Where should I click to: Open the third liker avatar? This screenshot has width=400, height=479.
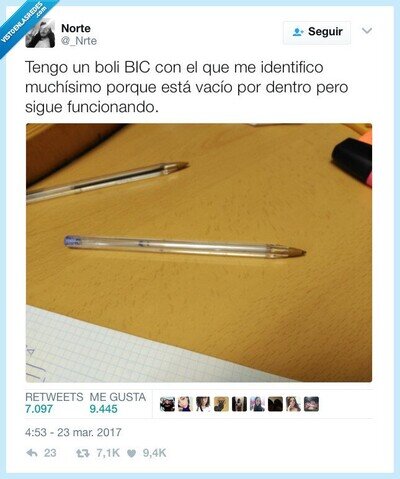pos(203,404)
